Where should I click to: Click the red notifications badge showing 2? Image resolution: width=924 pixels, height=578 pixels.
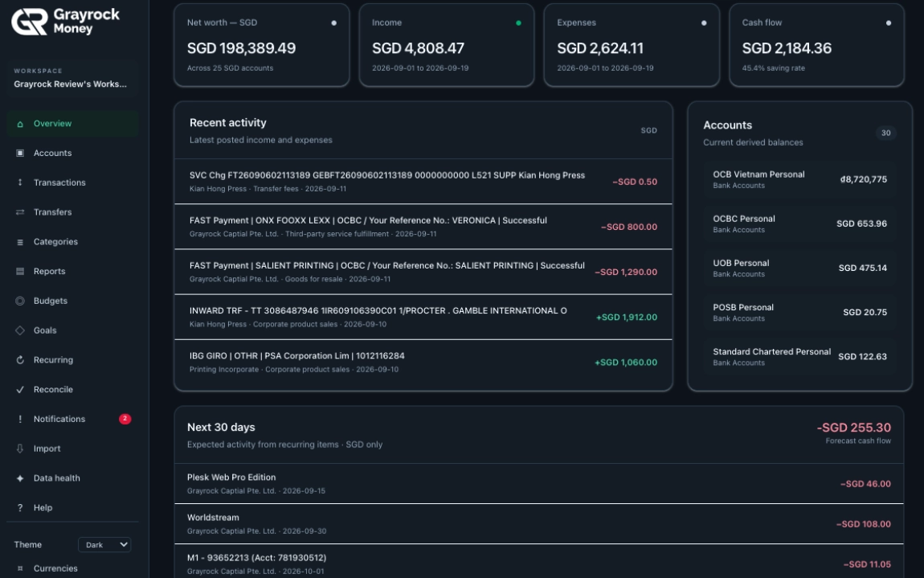pos(125,419)
